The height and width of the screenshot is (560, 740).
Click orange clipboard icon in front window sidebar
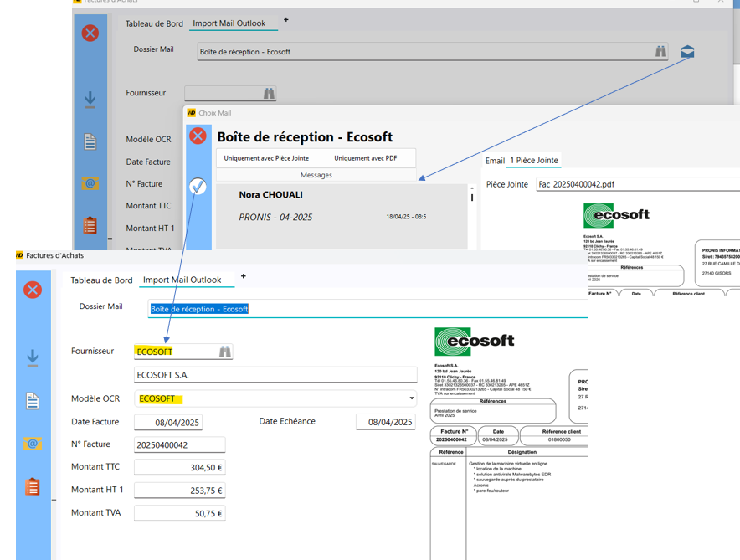coord(33,487)
